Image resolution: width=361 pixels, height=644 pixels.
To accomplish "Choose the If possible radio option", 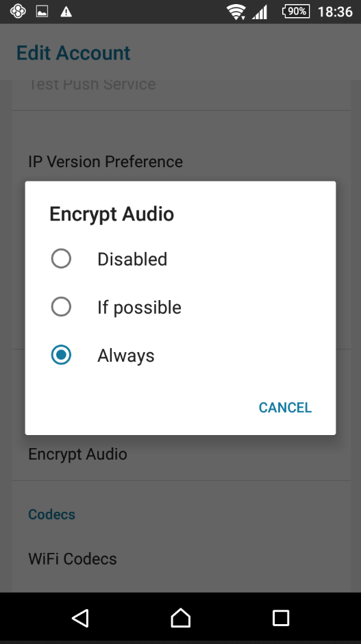I will (61, 307).
